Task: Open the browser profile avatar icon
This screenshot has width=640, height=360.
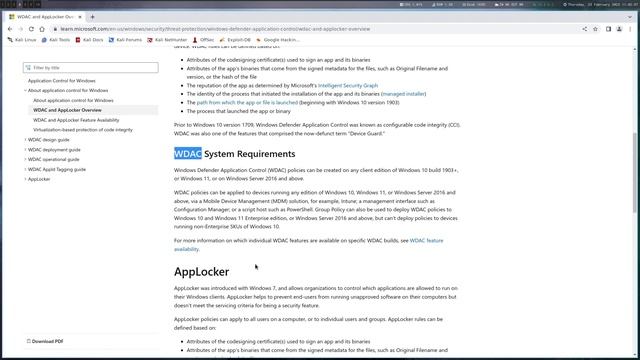Action: (x=619, y=29)
